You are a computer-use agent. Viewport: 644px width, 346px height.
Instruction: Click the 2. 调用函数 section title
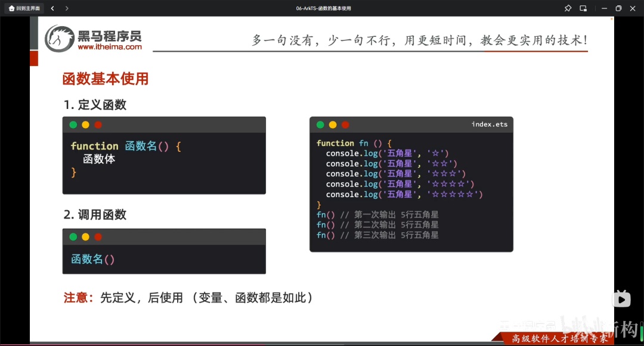click(x=95, y=214)
